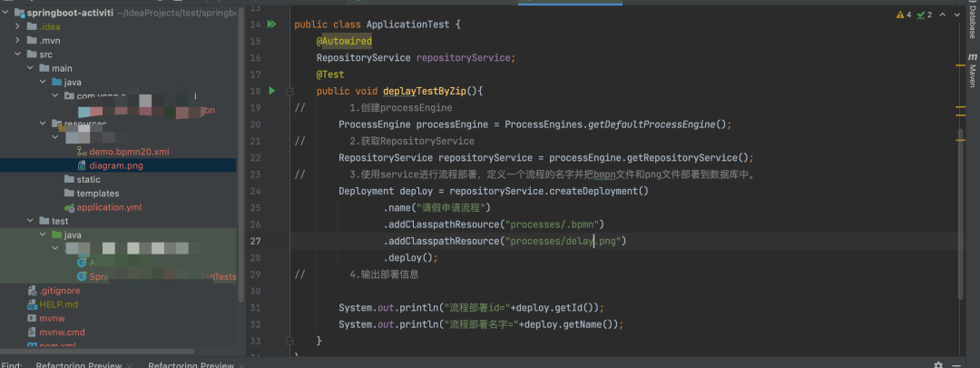Viewport: 980px width, 368px height.
Task: Click the @Autowired annotation on line 15
Action: coord(344,41)
